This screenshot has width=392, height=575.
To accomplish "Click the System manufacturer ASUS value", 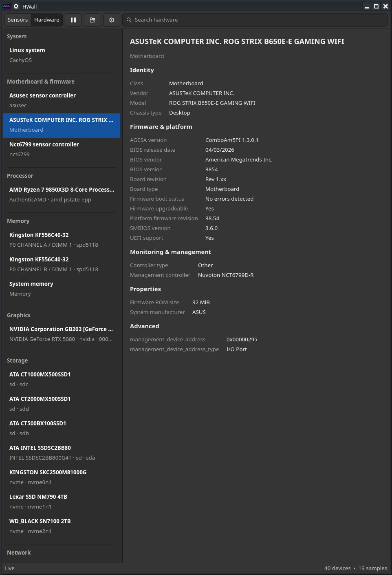I will point(199,312).
